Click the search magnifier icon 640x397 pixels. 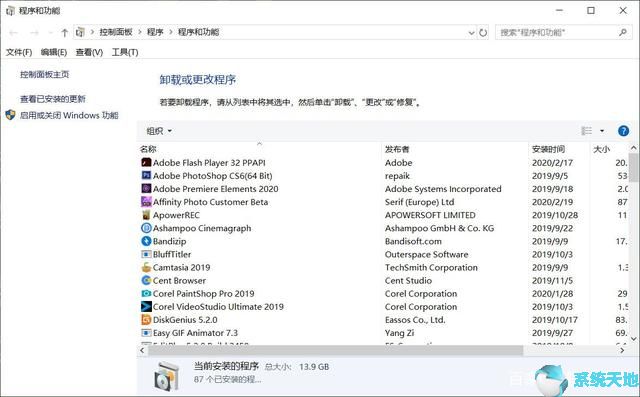tap(623, 32)
